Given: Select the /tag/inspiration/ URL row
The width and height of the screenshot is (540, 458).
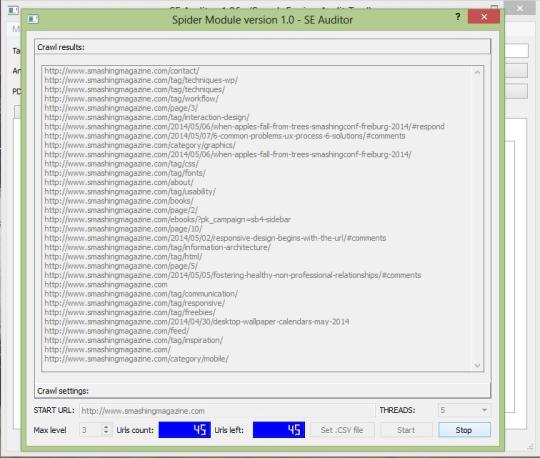Looking at the screenshot, I should pos(134,341).
